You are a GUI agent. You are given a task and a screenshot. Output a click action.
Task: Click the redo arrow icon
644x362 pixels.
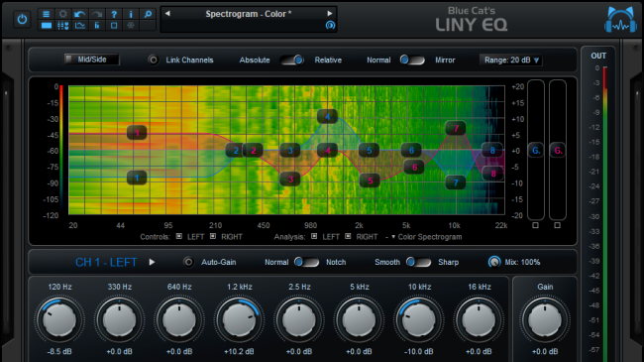coord(97,14)
